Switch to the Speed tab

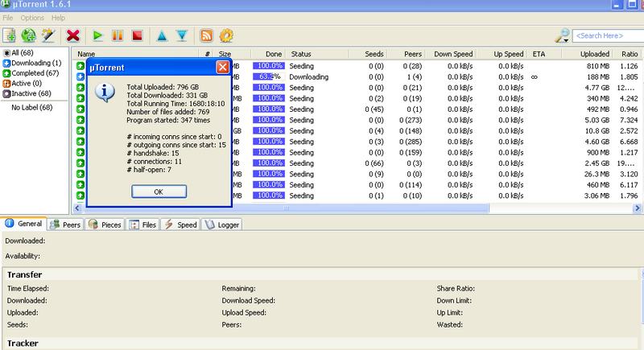(x=180, y=224)
